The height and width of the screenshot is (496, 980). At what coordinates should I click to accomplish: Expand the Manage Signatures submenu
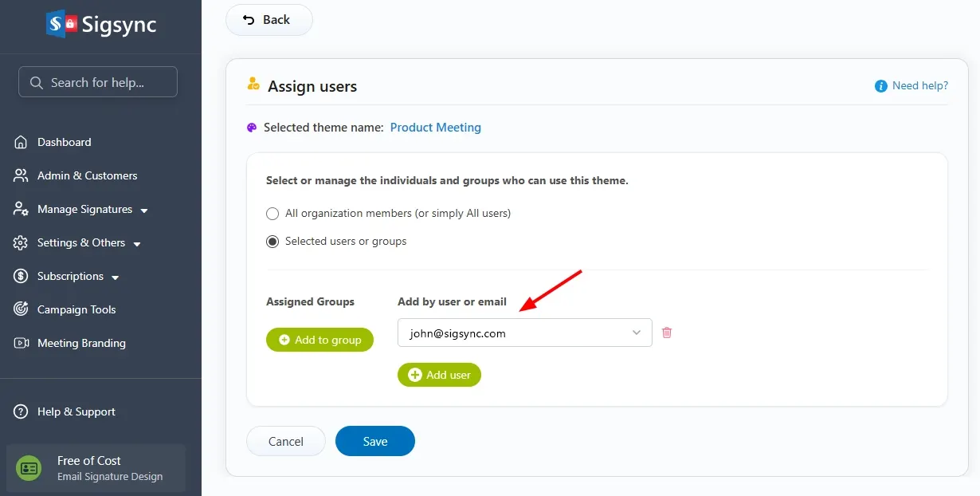click(x=144, y=211)
